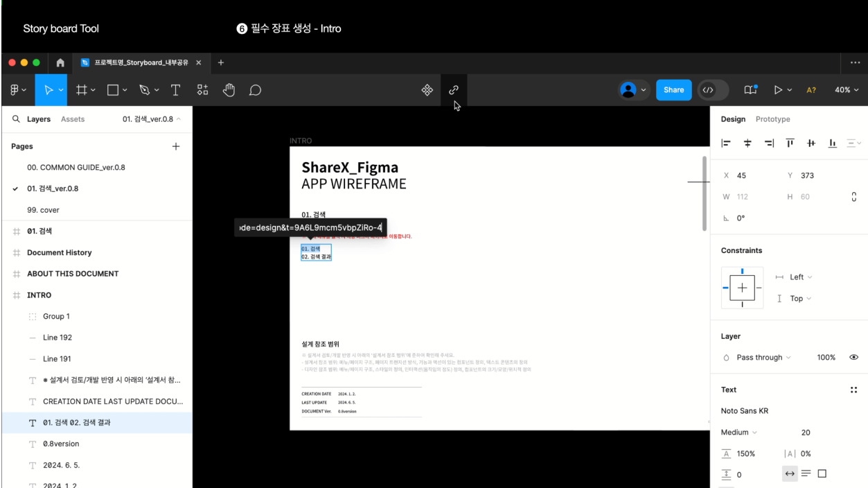Toggle the Dev Mode switch
868x488 pixels.
[714, 90]
